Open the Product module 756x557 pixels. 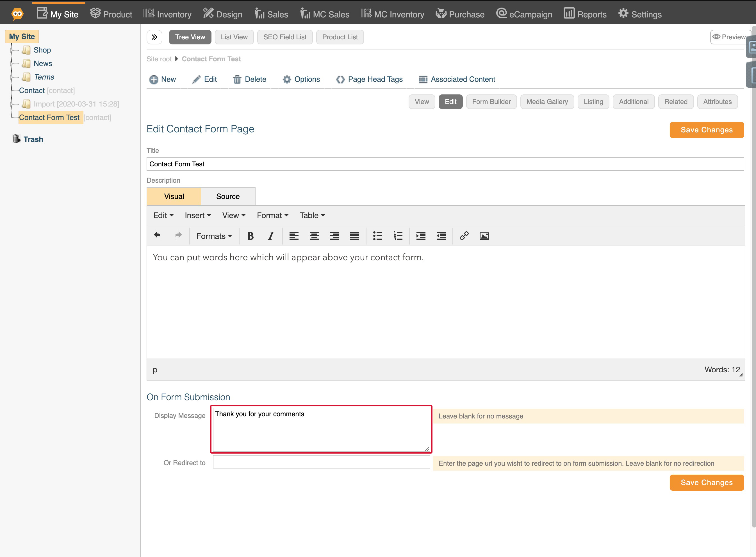click(x=111, y=14)
